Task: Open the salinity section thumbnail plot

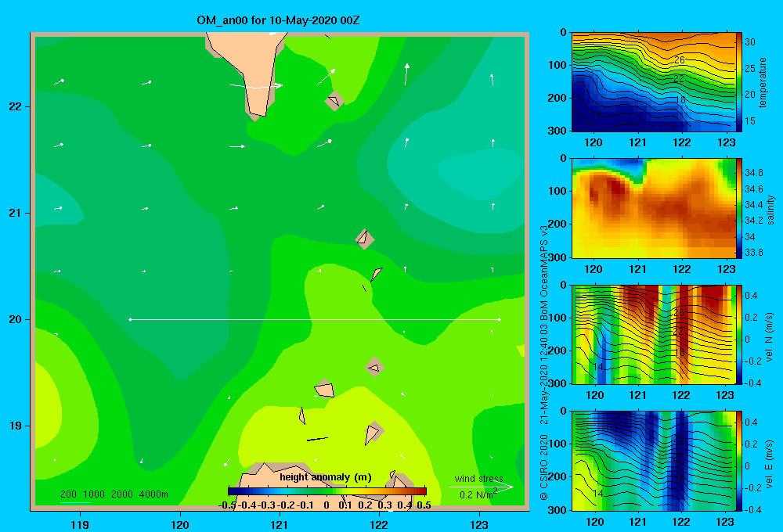Action: pos(654,208)
